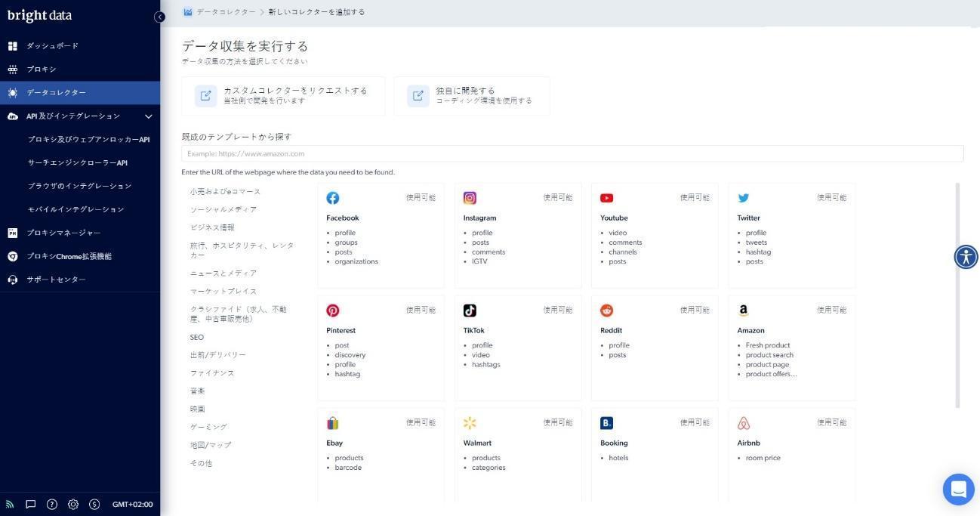Open the live chat bubble

coord(958,489)
